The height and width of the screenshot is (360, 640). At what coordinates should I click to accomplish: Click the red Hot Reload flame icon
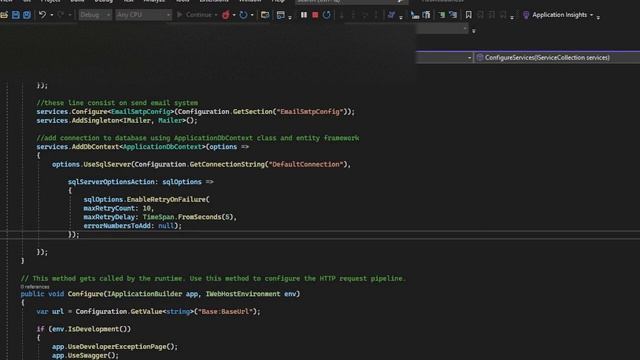[225, 15]
